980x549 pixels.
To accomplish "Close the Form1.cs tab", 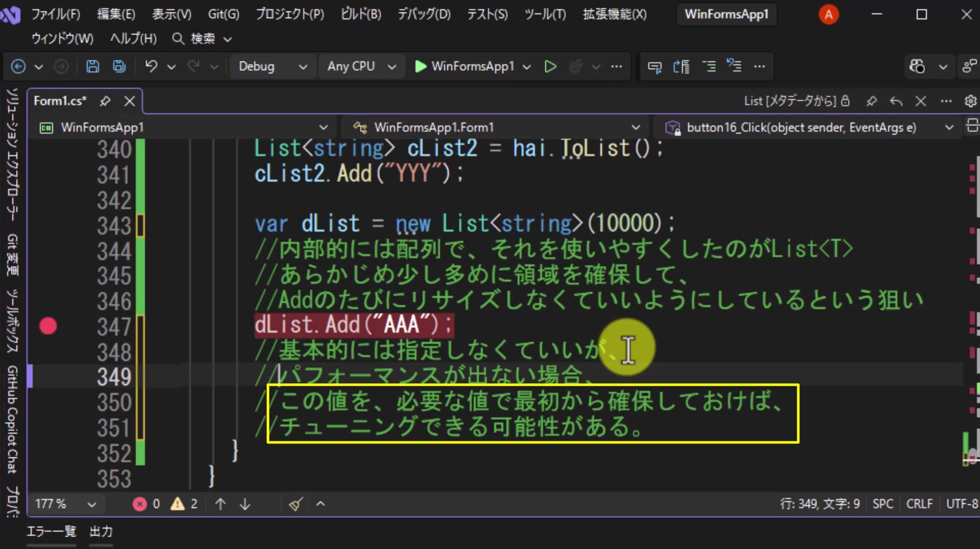I will coord(130,101).
